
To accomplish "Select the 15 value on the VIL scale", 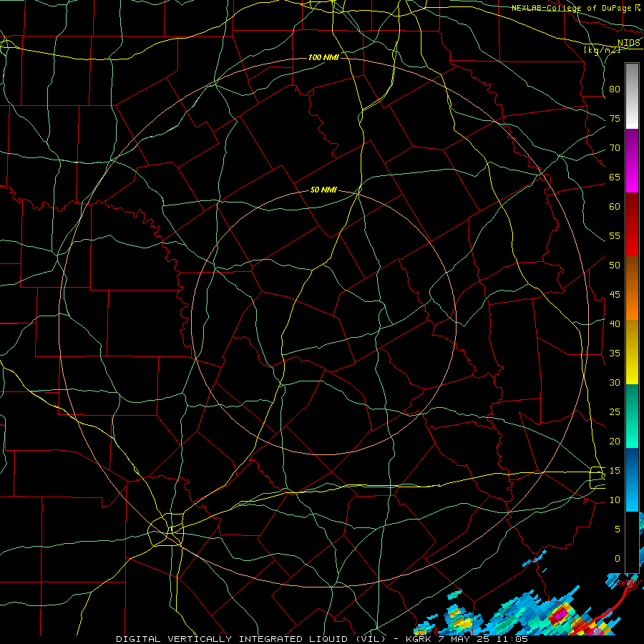I will 615,471.
